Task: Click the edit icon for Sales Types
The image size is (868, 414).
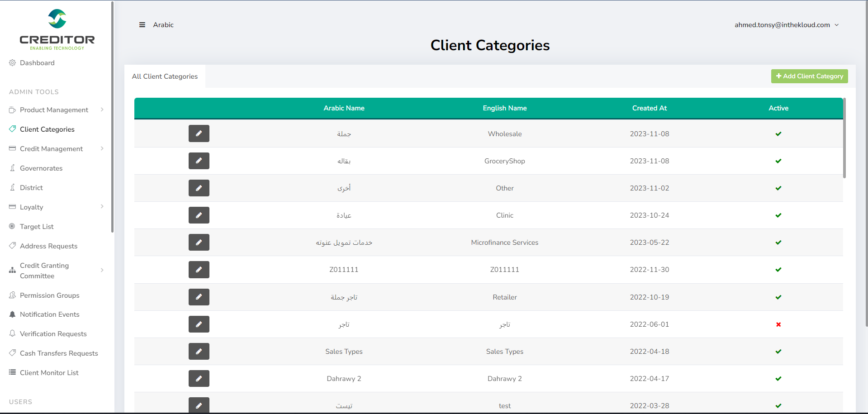Action: click(x=199, y=352)
